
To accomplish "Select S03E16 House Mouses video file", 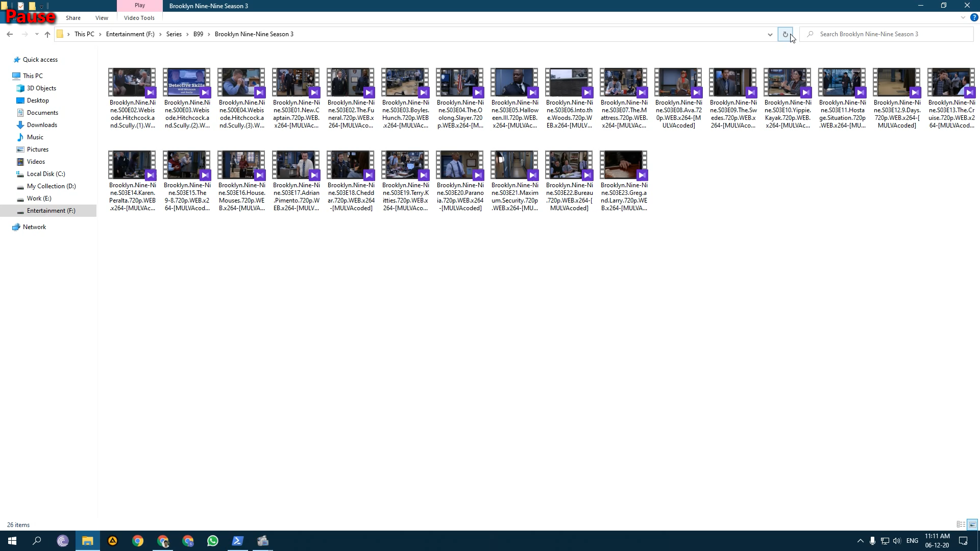I will pos(241,181).
